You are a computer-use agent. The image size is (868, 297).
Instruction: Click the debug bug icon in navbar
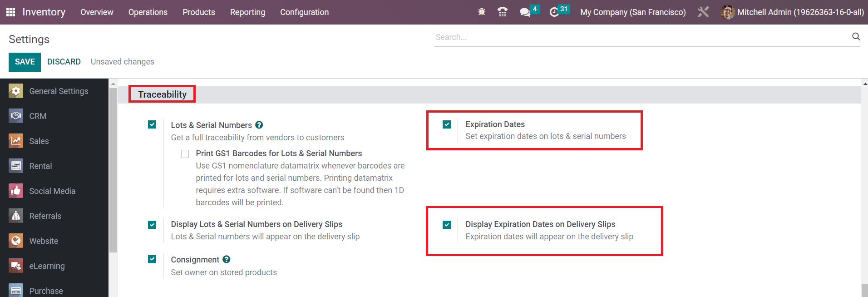click(482, 12)
